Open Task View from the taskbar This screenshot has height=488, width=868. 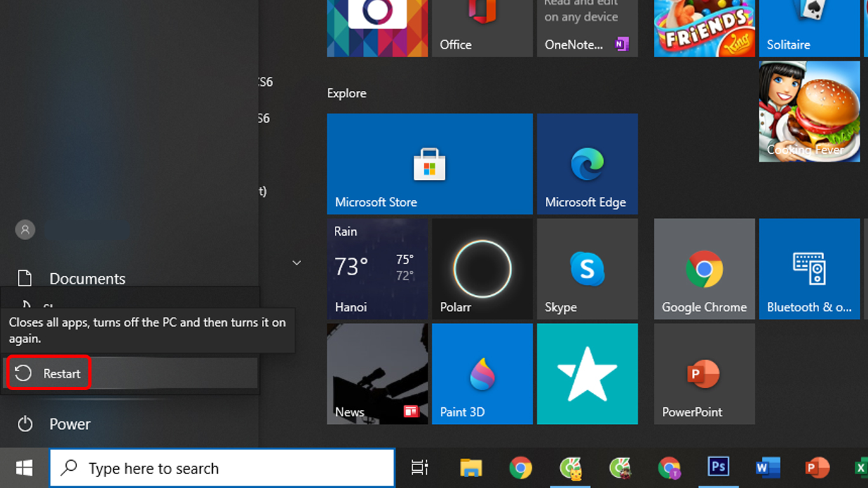[x=419, y=468]
